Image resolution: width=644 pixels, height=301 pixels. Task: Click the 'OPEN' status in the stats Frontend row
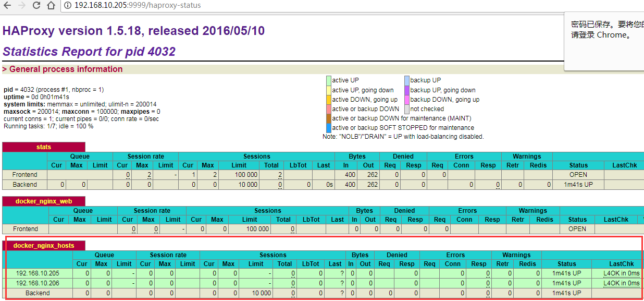coord(578,175)
